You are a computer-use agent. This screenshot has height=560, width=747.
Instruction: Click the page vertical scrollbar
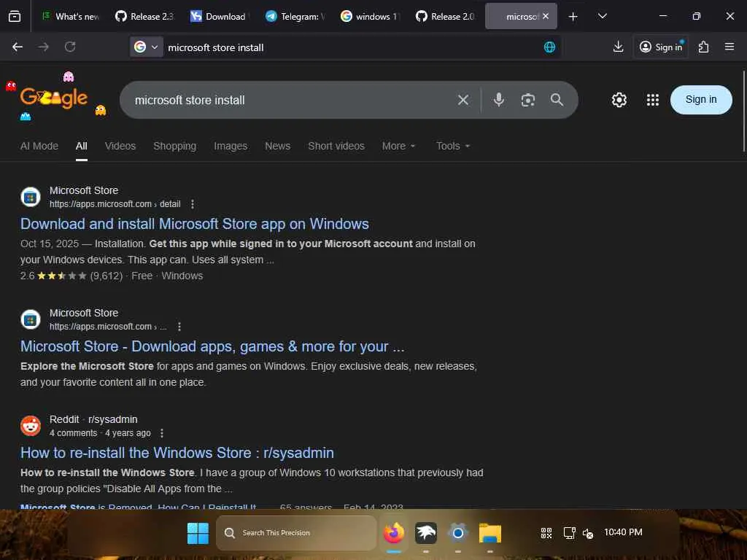tap(743, 111)
